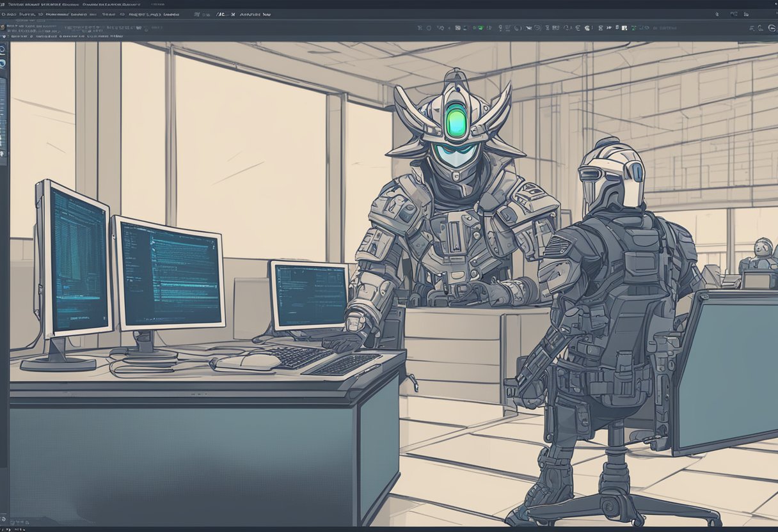The height and width of the screenshot is (532, 778).
Task: Click the X button in the second toolbar row
Action: (232, 13)
